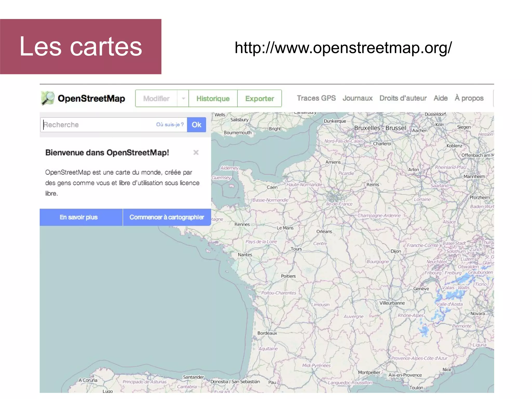
Task: Submit search with Ok button
Action: coord(196,125)
